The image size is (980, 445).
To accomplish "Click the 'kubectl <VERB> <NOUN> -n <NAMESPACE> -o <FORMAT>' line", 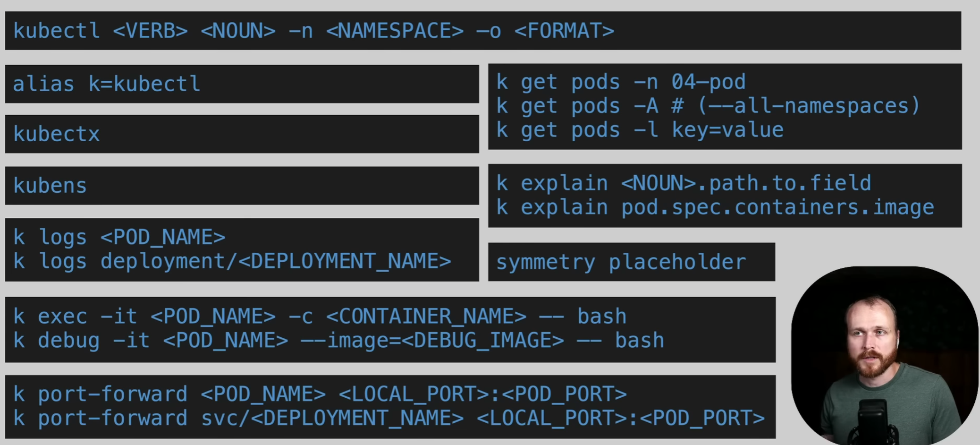I will 314,31.
